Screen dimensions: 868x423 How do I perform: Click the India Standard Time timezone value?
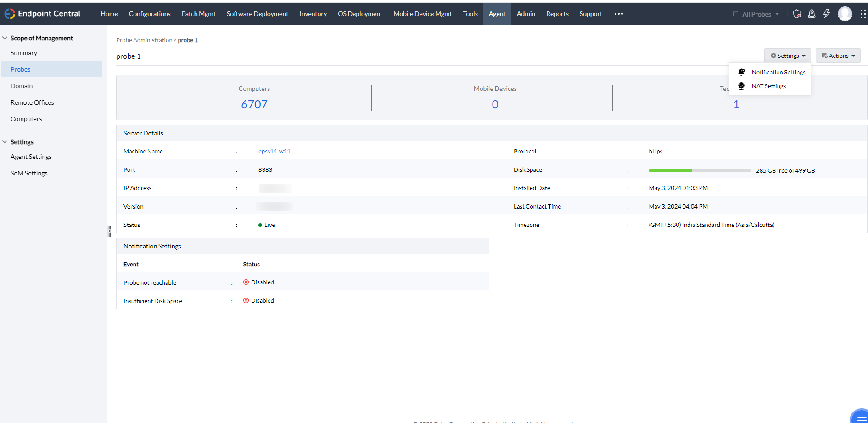(711, 225)
